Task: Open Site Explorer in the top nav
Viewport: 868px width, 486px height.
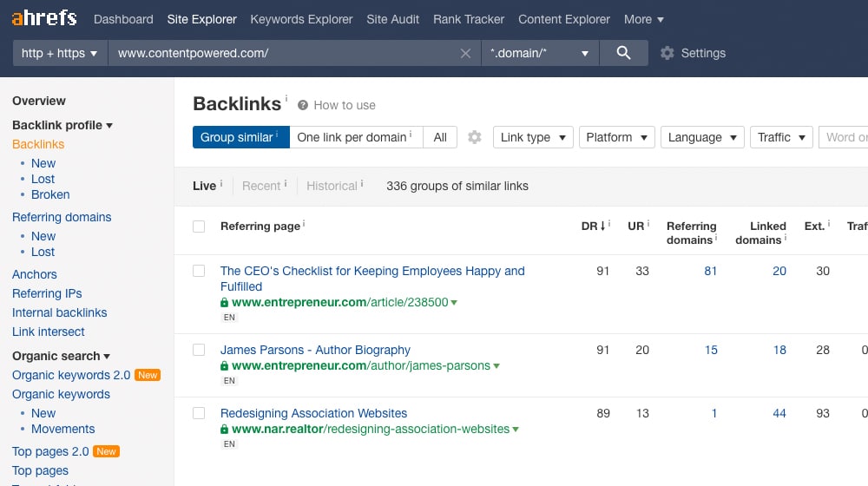Action: [x=202, y=19]
